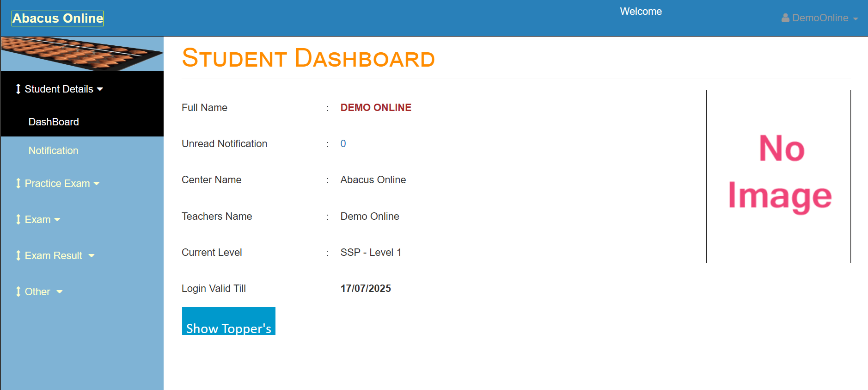The width and height of the screenshot is (868, 390).
Task: Click the Abacus Online brand logo link
Action: (x=58, y=19)
